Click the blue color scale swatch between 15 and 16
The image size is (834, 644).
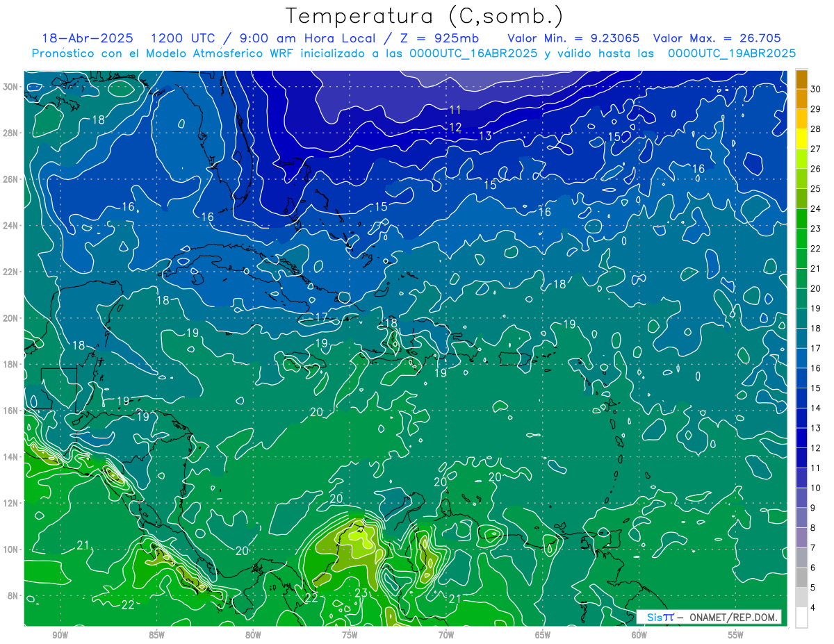(x=802, y=378)
